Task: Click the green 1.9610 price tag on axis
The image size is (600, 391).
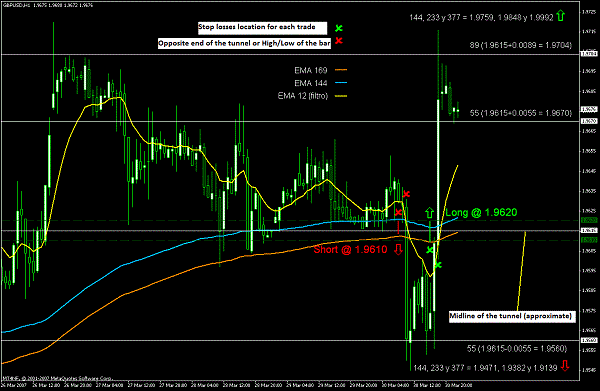Action: click(589, 240)
